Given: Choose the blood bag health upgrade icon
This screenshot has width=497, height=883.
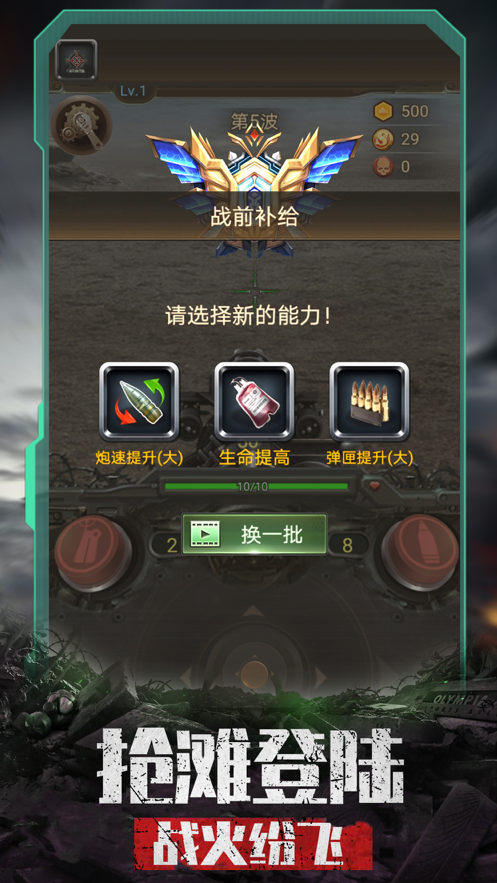Looking at the screenshot, I should (254, 402).
